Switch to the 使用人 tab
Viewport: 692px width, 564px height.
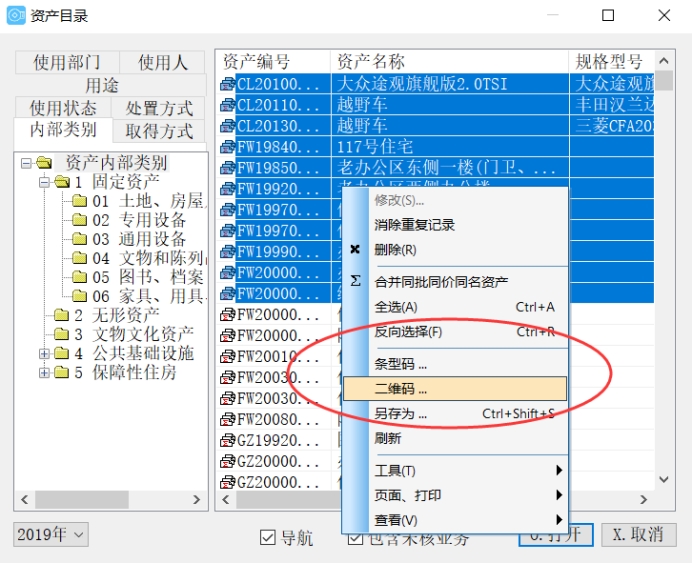tap(162, 62)
